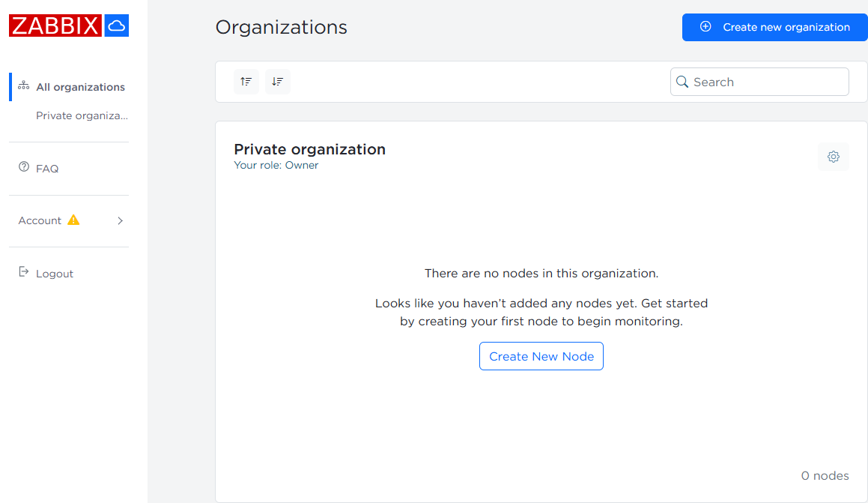868x503 pixels.
Task: Sort organizations in ascending order
Action: click(246, 82)
